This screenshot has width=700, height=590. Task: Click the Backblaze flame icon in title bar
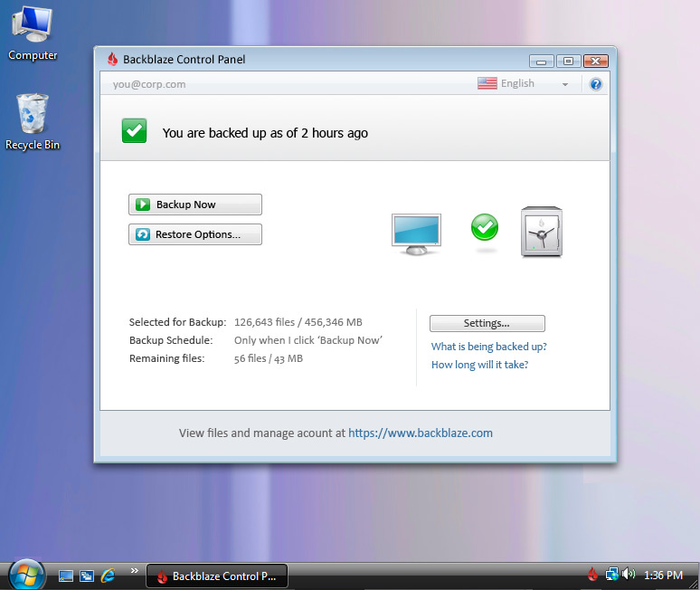tap(112, 59)
